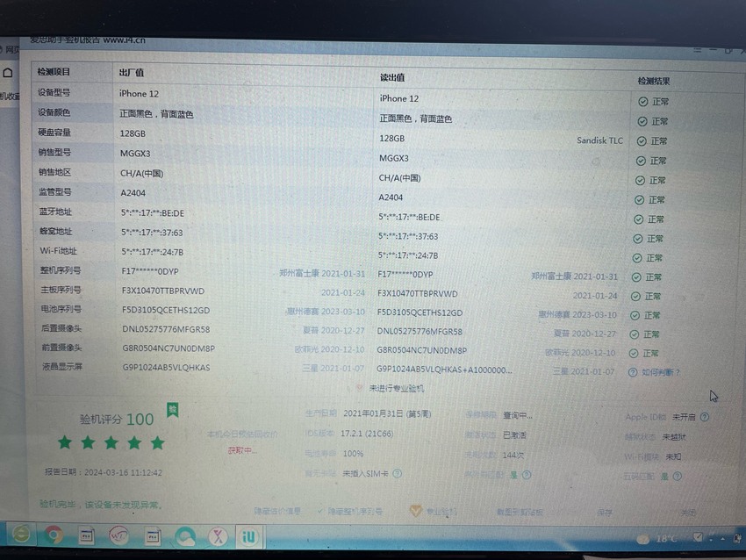Click read value G9P1024AB5VLQHKAS+A1000000...
The width and height of the screenshot is (746, 560).
click(444, 370)
